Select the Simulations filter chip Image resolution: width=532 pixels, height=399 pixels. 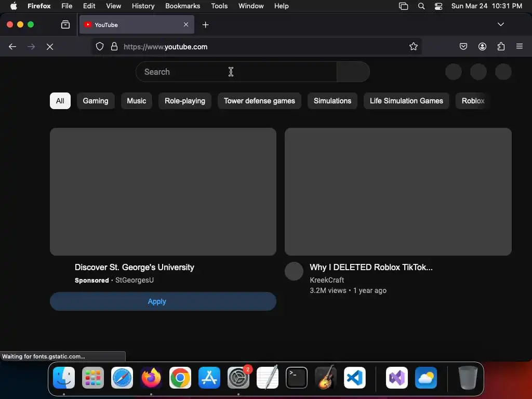tap(332, 101)
